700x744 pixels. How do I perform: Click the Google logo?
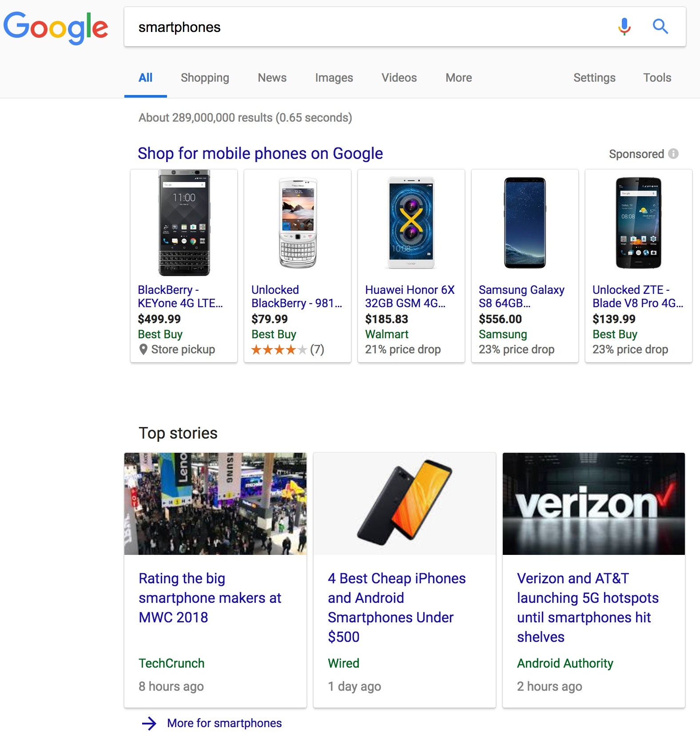coord(56,28)
